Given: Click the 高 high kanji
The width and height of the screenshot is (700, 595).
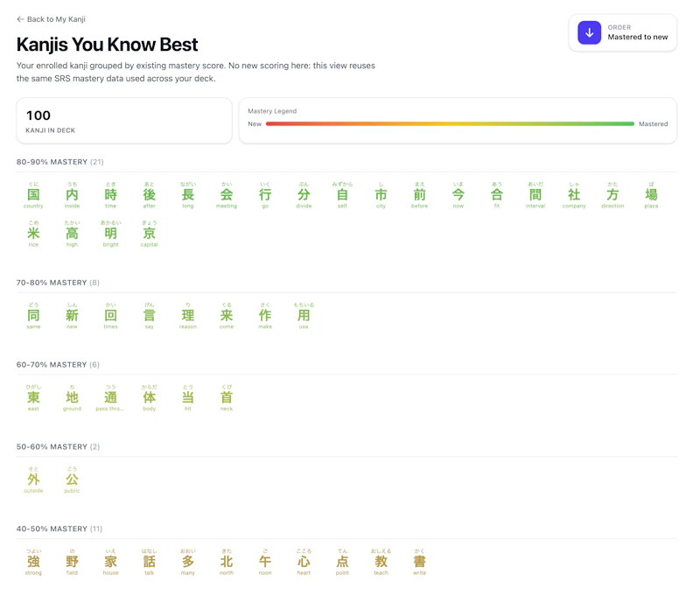Looking at the screenshot, I should coord(72,234).
